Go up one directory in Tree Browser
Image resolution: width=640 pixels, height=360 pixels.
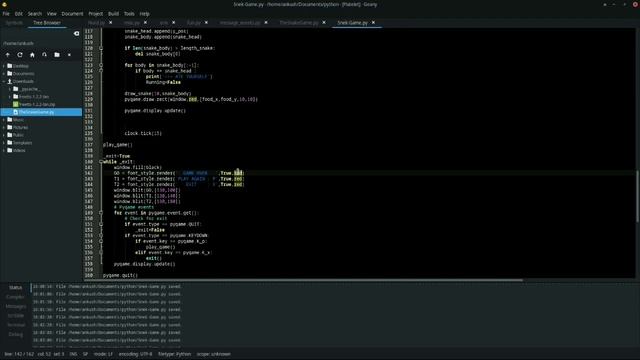coord(7,55)
